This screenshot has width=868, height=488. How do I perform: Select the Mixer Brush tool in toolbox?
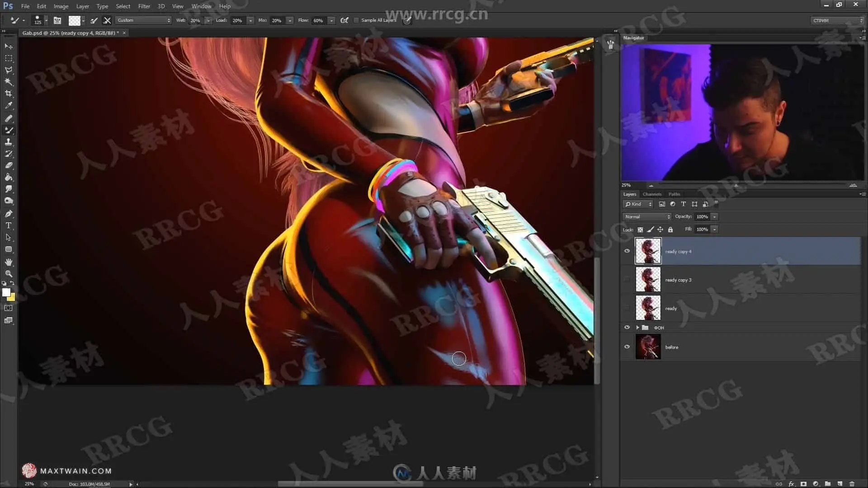(9, 130)
